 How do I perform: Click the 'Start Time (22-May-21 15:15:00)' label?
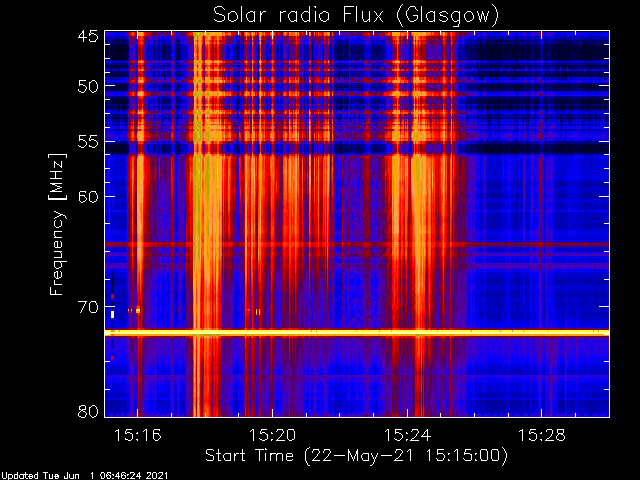tap(356, 456)
